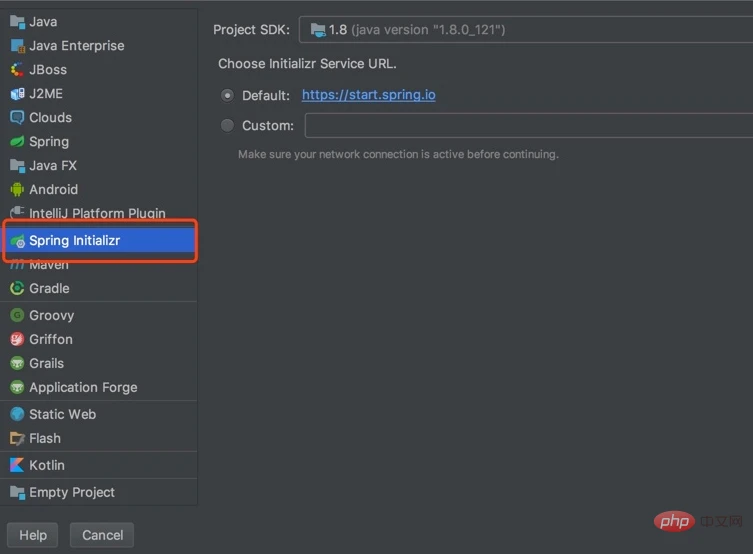
Task: Select JBoss project type label
Action: click(x=48, y=70)
